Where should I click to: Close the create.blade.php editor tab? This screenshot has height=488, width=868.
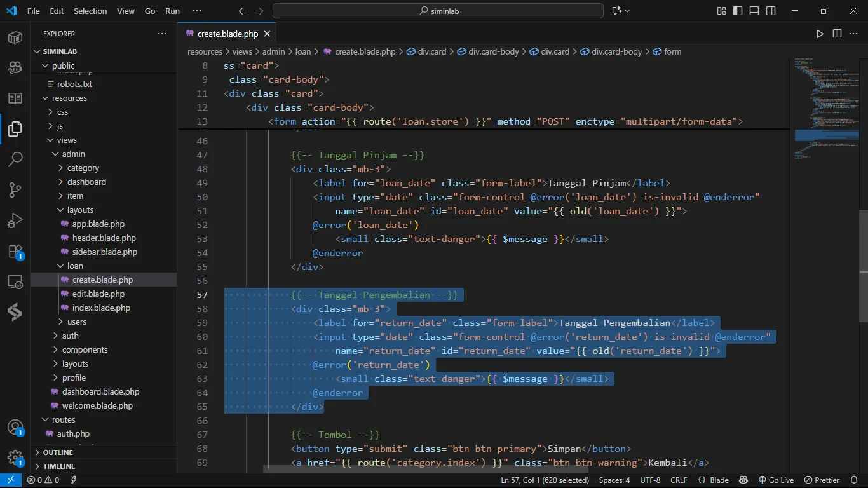pos(268,34)
